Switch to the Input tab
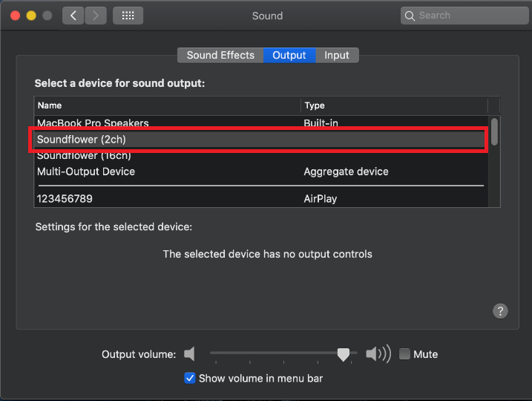The height and width of the screenshot is (401, 532). pos(337,55)
